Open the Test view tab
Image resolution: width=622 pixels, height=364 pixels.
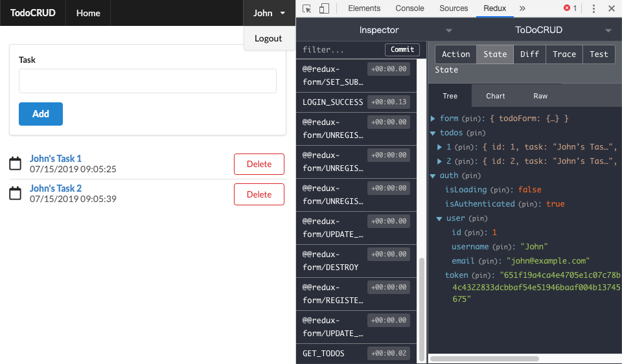pyautogui.click(x=599, y=54)
